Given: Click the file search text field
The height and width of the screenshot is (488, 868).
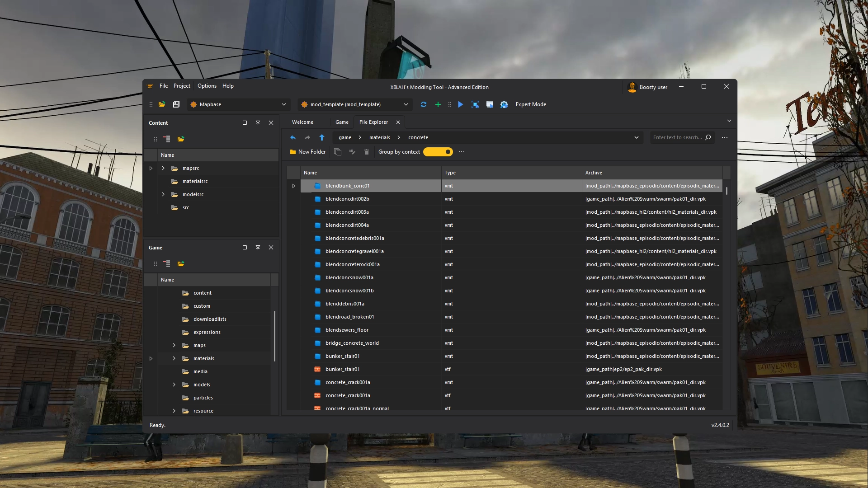Looking at the screenshot, I should pos(677,137).
